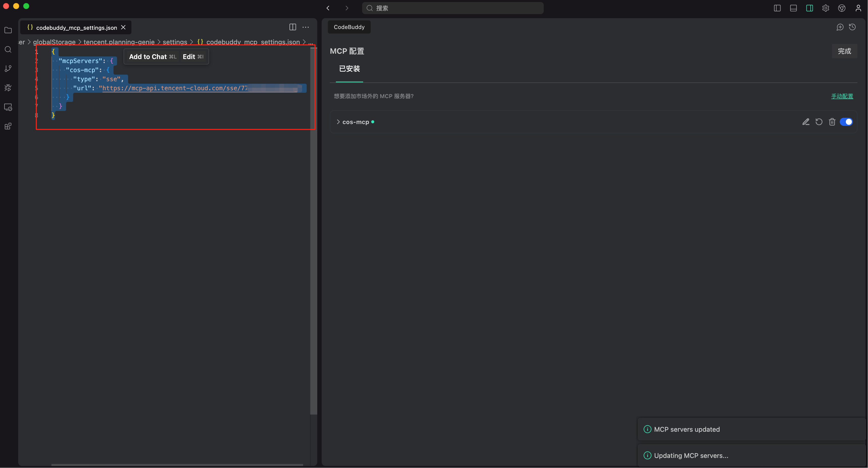Open the Explorer folder icon in sidebar
Screen dimensions: 868x468
pos(8,30)
